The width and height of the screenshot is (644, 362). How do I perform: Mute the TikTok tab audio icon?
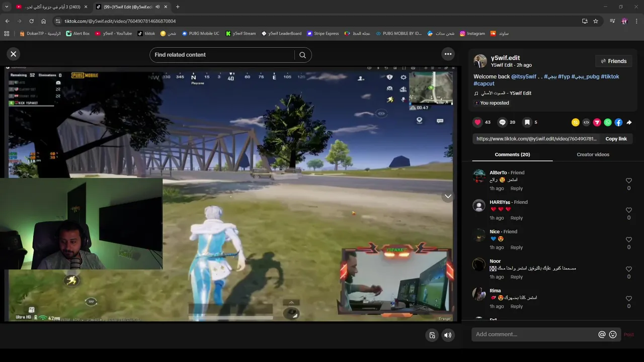point(157,7)
